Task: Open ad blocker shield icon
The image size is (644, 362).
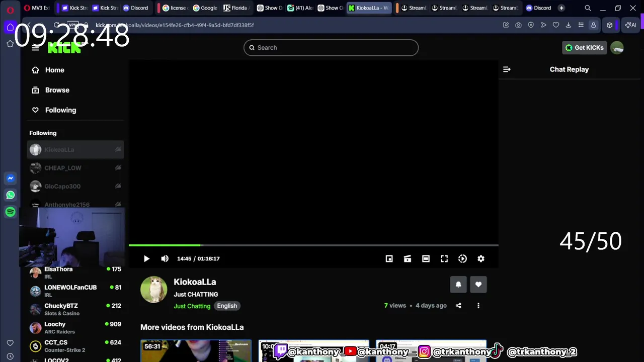Action: tap(531, 25)
